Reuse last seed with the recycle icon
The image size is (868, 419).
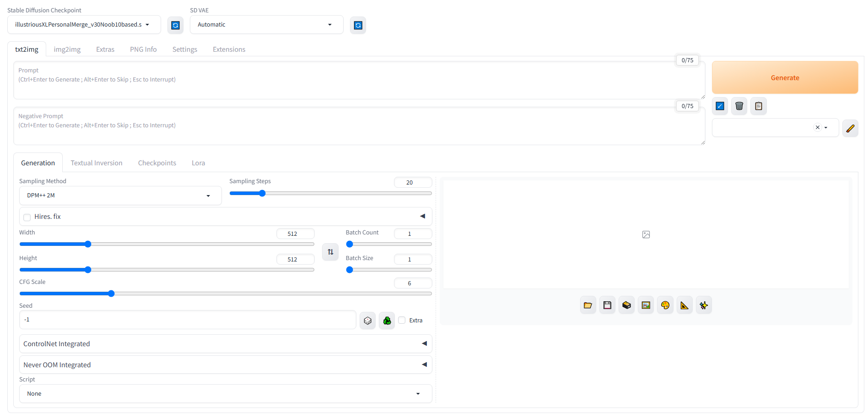387,321
